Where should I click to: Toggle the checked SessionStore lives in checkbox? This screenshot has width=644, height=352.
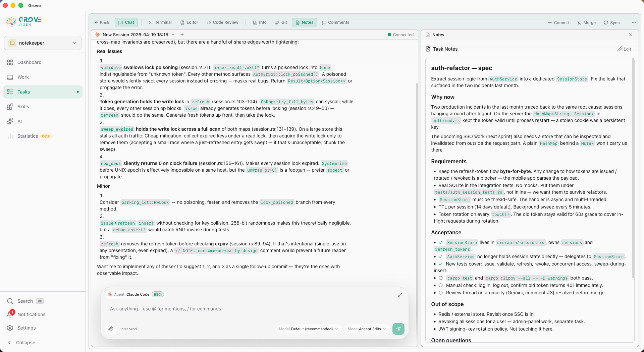tap(441, 242)
